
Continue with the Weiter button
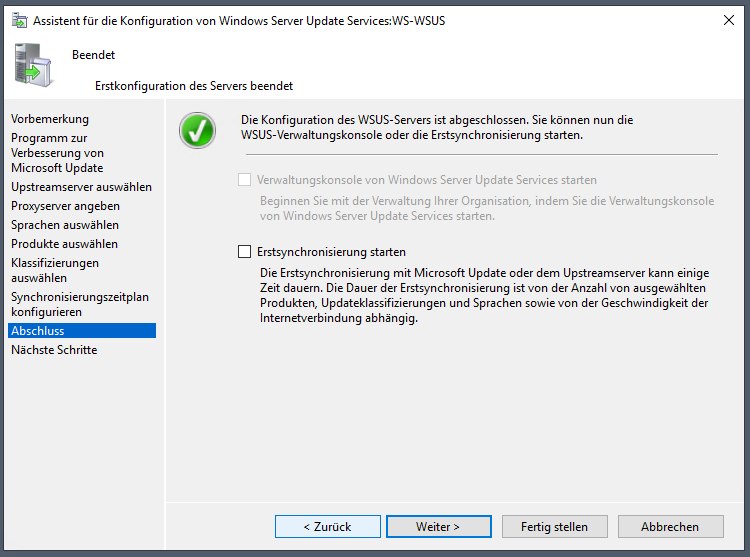439,526
